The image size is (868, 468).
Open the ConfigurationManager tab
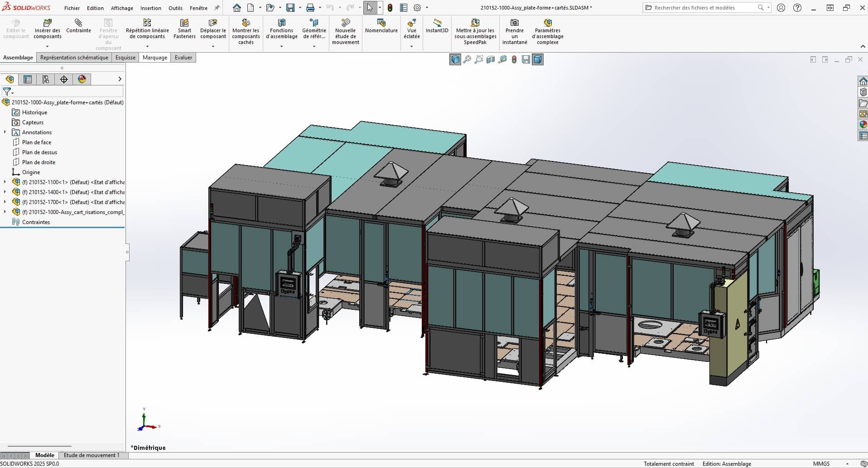click(x=46, y=79)
